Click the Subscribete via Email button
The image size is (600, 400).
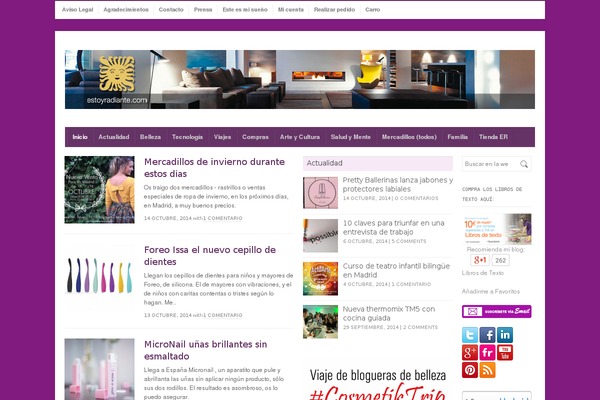(496, 311)
